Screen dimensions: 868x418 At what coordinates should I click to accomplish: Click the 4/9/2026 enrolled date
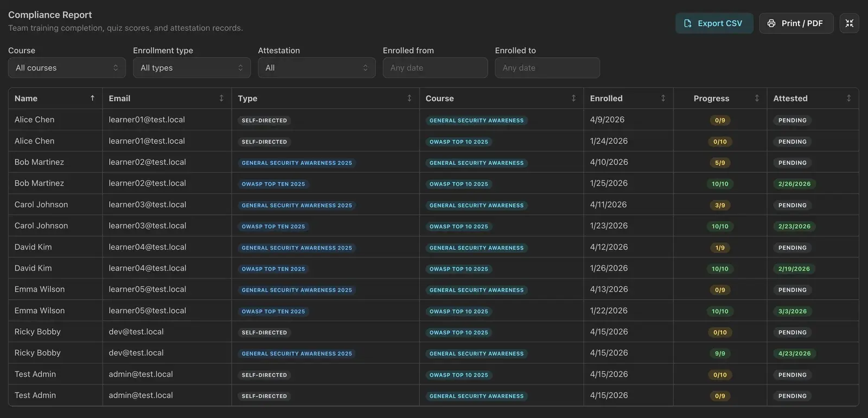(x=607, y=120)
